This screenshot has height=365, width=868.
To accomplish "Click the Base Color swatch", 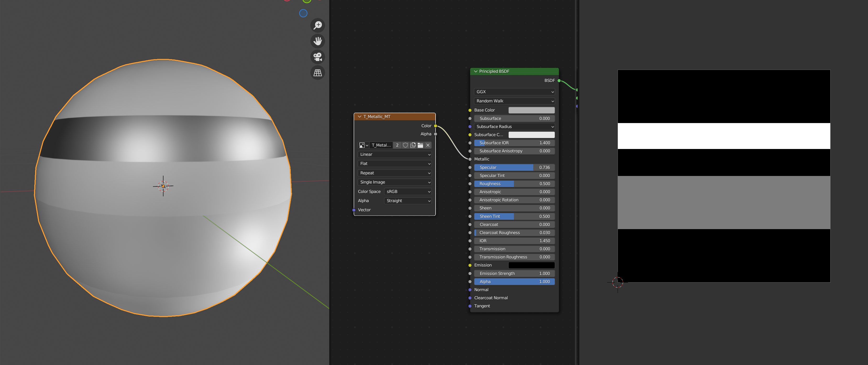I will [x=531, y=110].
